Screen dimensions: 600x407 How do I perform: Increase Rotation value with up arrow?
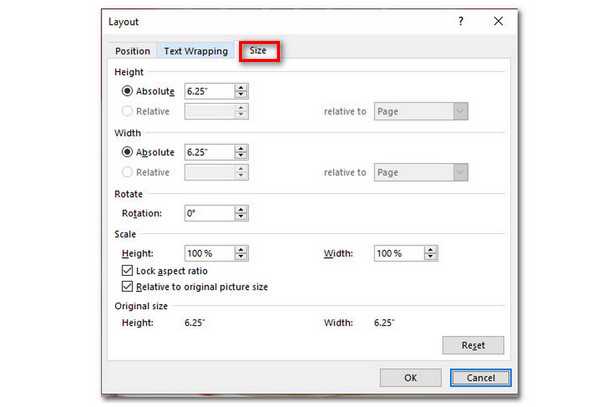pos(241,209)
